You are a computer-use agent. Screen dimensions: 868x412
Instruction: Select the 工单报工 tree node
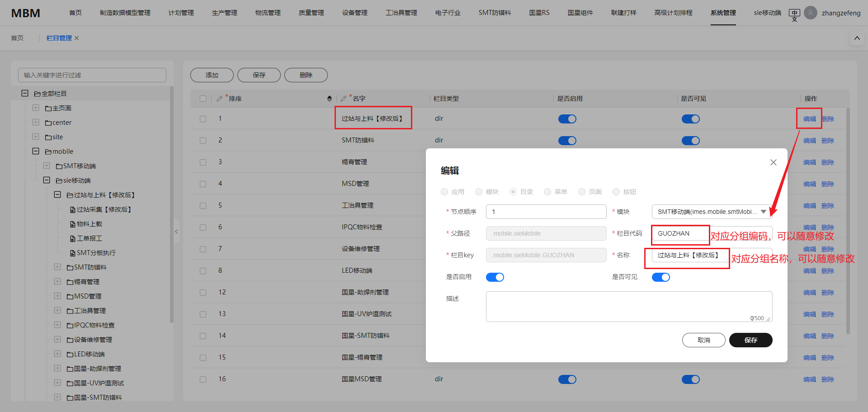coord(86,238)
